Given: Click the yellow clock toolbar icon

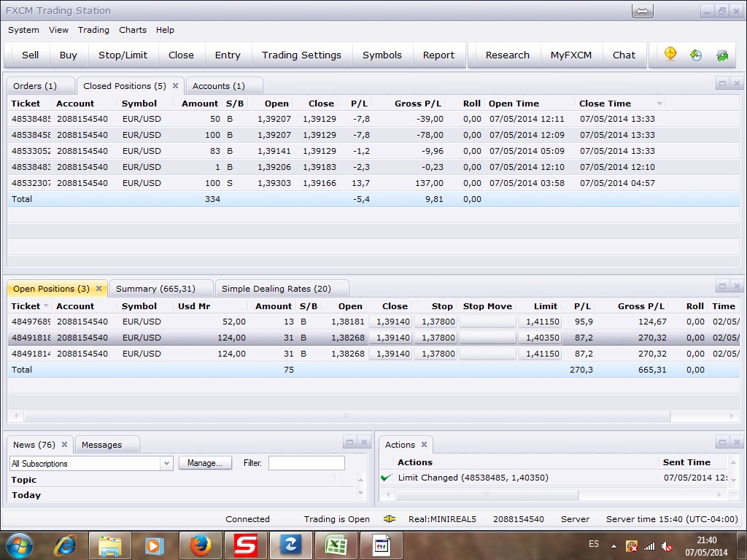Looking at the screenshot, I should pyautogui.click(x=670, y=55).
